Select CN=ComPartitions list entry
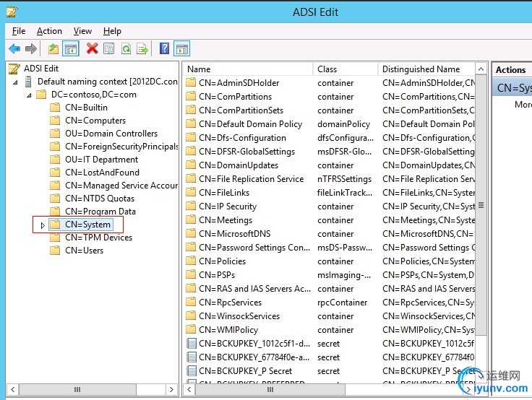The image size is (532, 400). point(235,97)
